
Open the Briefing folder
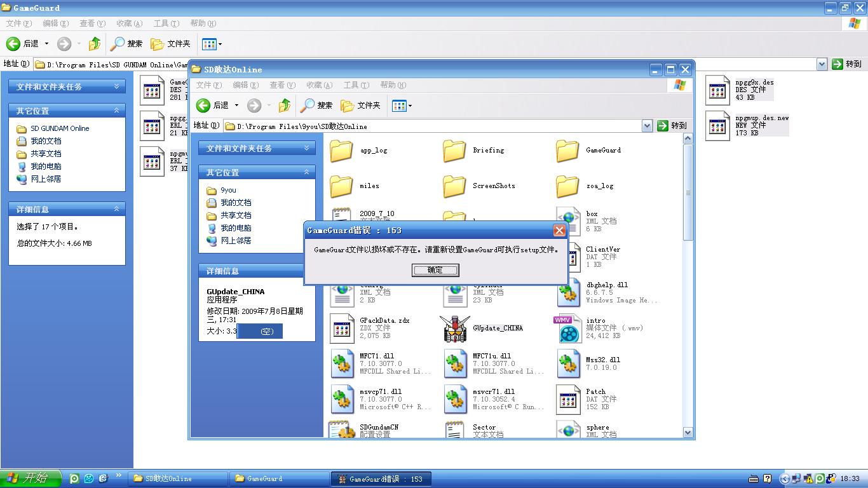tap(454, 151)
